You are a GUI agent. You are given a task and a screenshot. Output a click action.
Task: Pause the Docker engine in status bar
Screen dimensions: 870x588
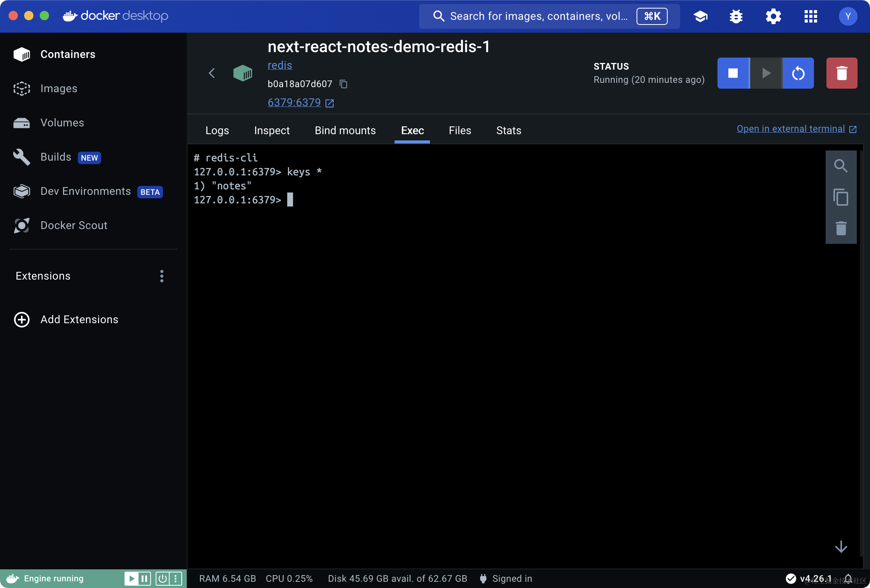click(x=144, y=579)
